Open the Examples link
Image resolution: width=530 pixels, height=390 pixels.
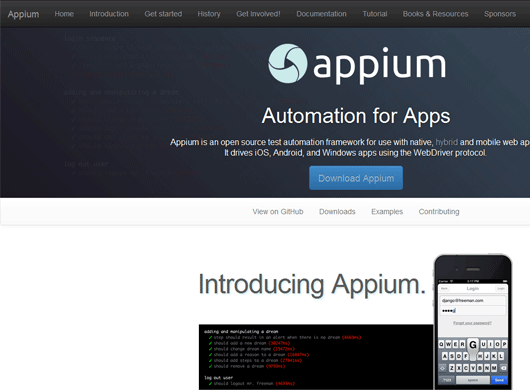[387, 212]
